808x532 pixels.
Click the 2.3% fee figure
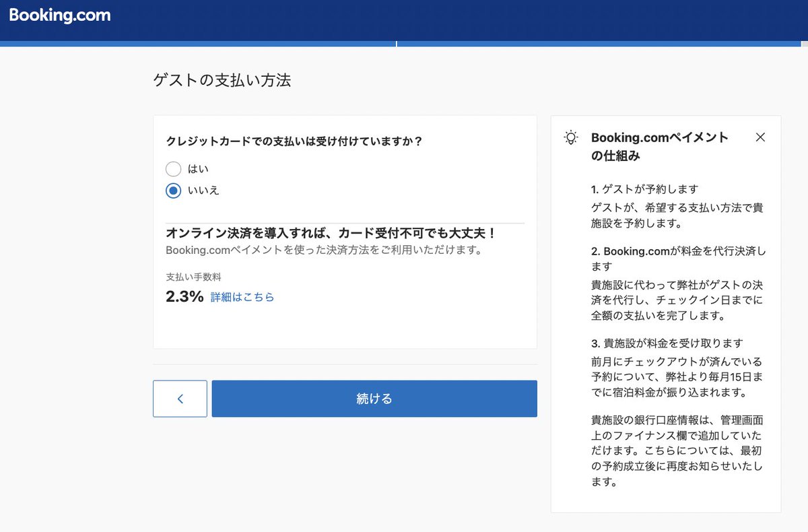[x=184, y=296]
